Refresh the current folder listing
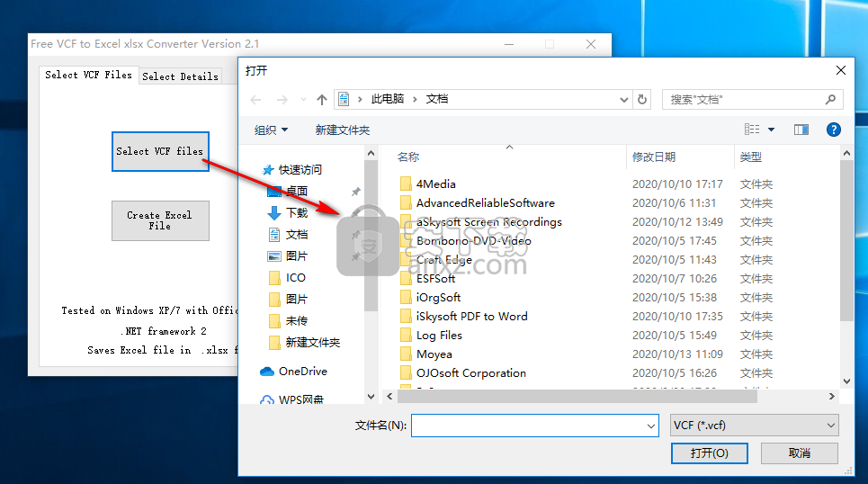 (x=642, y=100)
